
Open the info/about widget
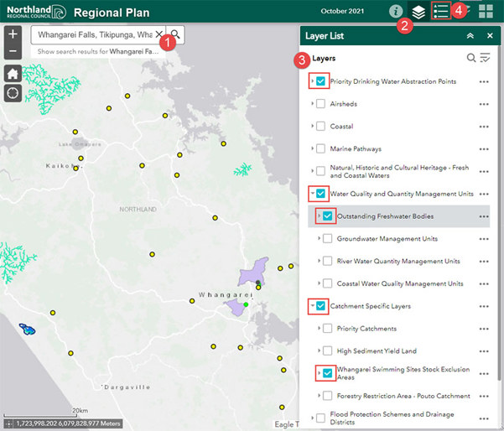click(396, 11)
